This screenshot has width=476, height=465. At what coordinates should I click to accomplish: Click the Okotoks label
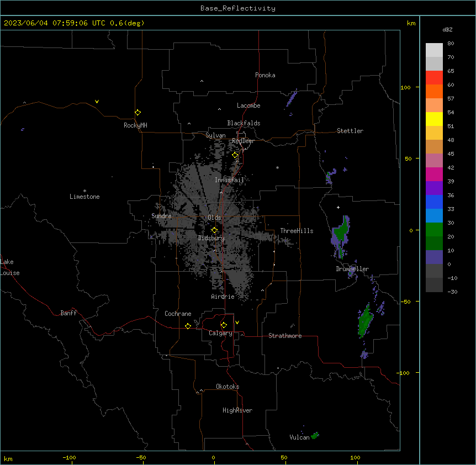tap(228, 387)
